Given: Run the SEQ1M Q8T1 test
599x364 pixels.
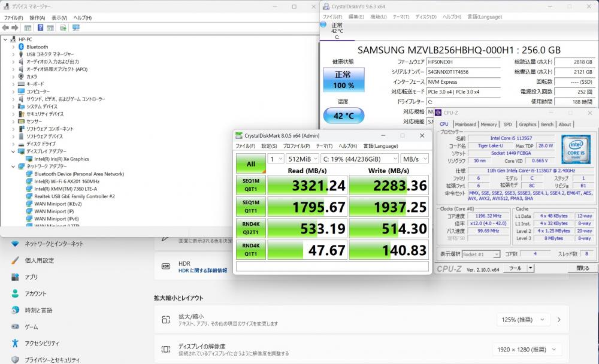Looking at the screenshot, I should [250, 185].
